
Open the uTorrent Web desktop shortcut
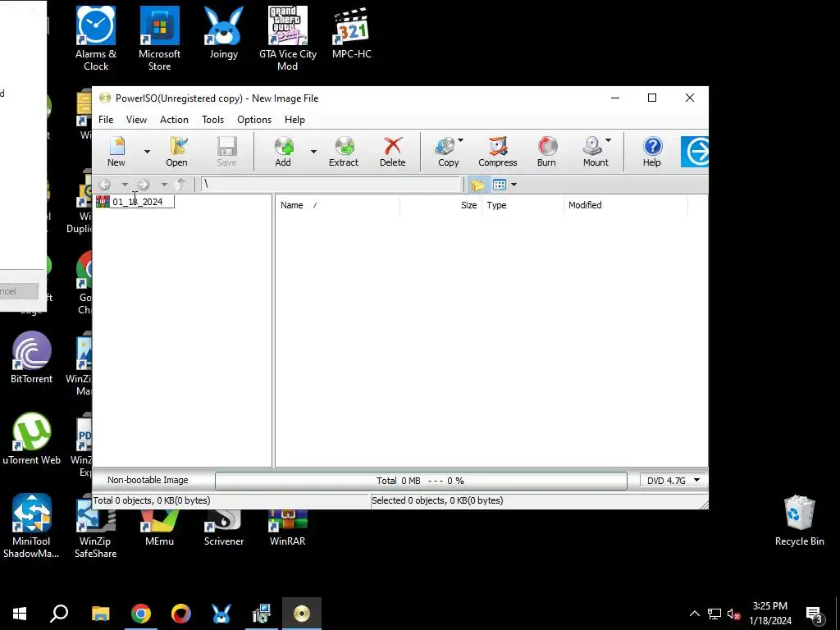click(32, 439)
